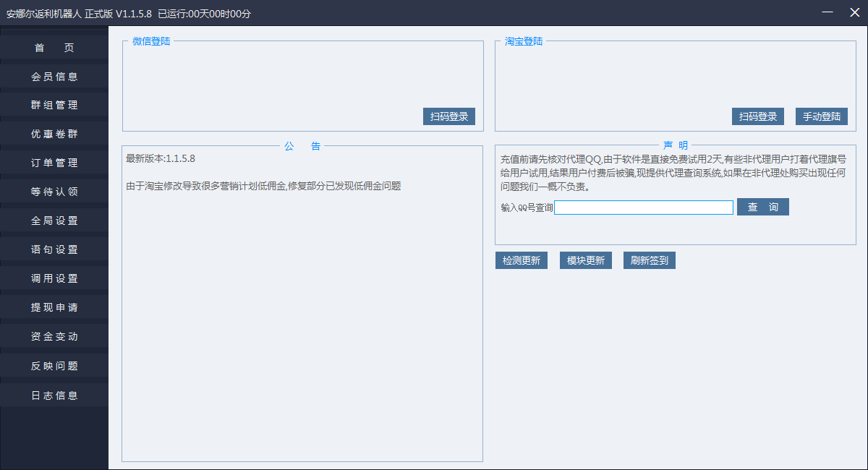Click 扫码登录 under 微信登陆
The image size is (868, 470).
tap(448, 116)
